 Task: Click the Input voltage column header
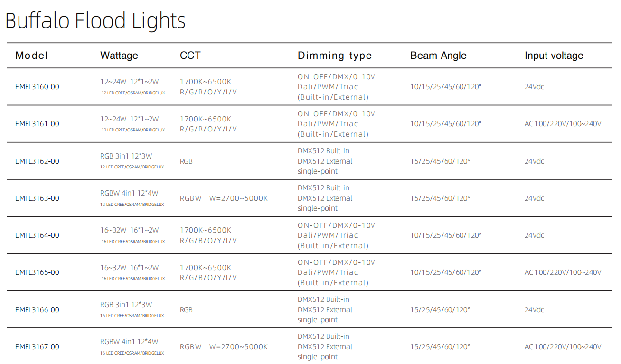[554, 56]
